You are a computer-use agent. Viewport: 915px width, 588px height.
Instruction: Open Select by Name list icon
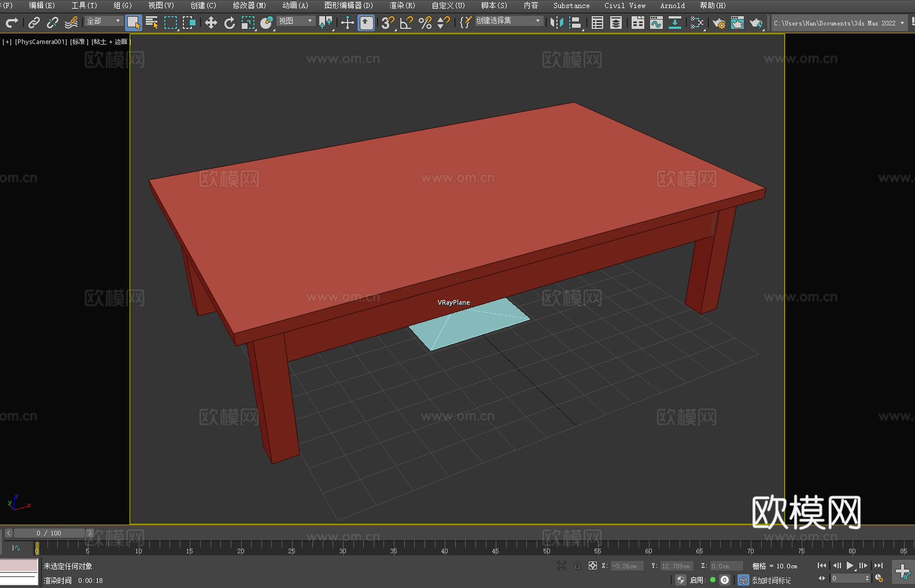(152, 23)
